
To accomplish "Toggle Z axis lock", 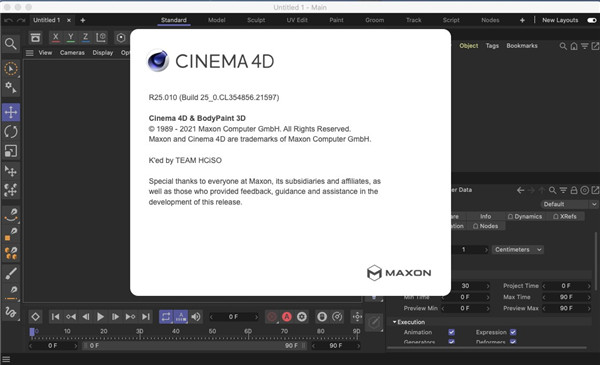I will [86, 37].
